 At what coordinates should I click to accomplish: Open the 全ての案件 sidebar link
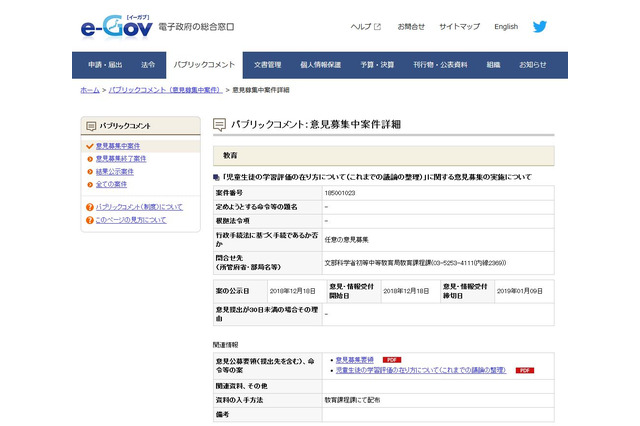(111, 184)
